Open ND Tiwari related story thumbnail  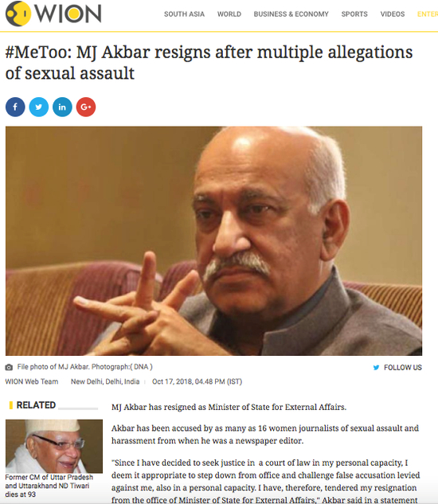54,446
